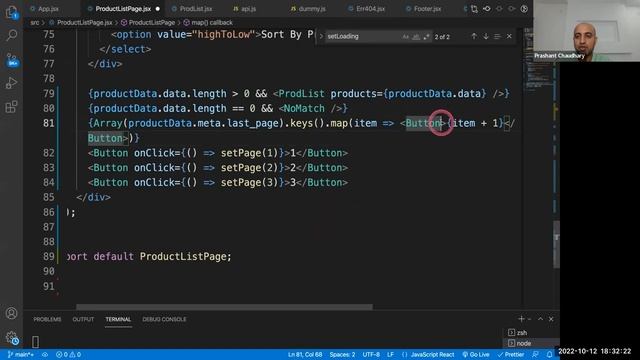Click the main branch status item
Viewport: 640px width, 360px height.
(20, 354)
